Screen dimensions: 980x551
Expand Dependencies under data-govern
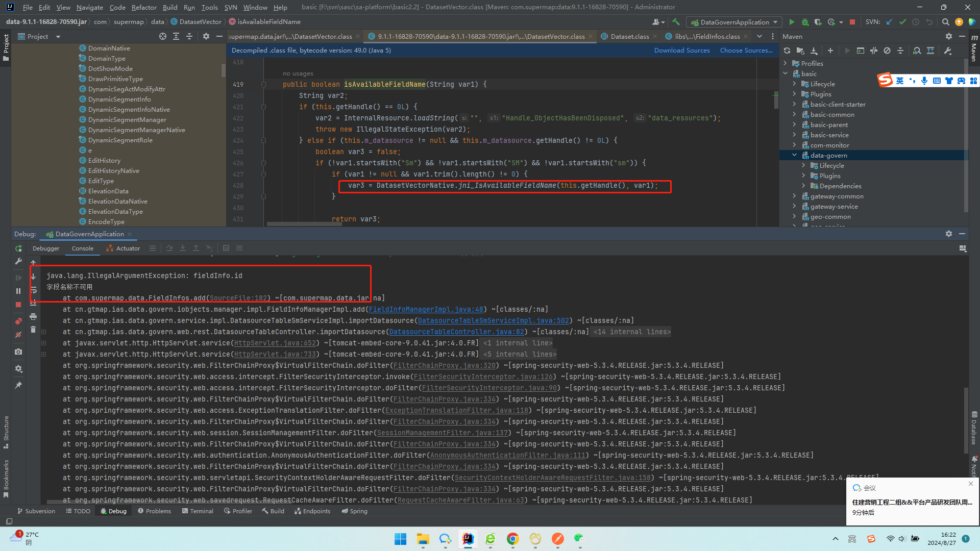804,186
